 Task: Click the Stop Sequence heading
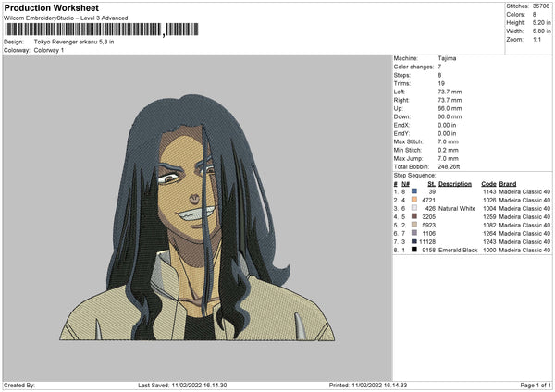click(x=414, y=176)
